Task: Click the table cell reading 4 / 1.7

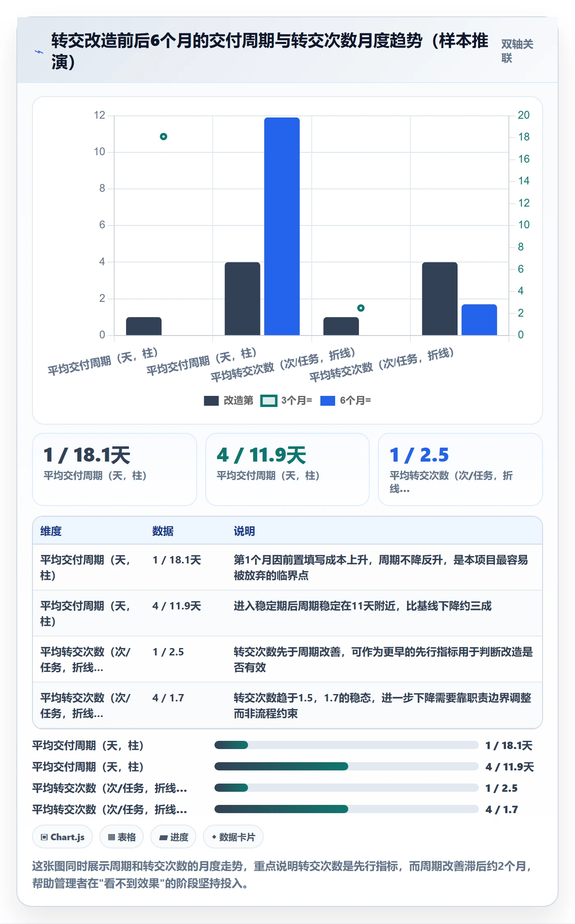Action: click(168, 698)
